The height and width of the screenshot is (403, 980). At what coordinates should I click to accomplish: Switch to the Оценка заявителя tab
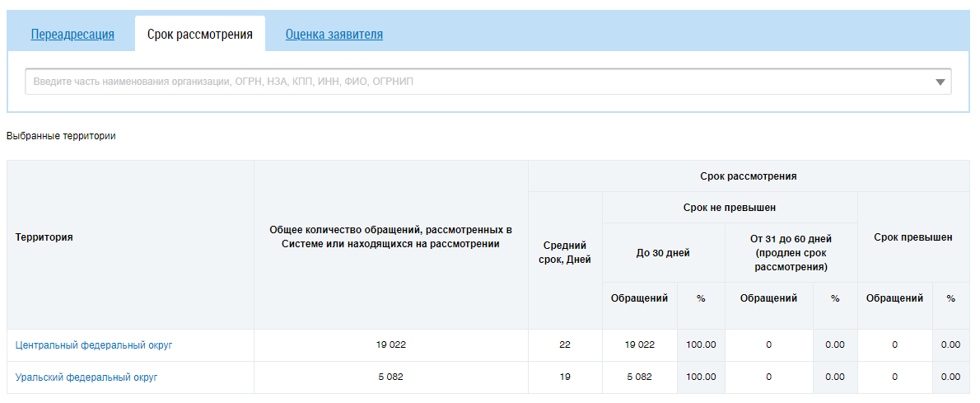coord(334,35)
